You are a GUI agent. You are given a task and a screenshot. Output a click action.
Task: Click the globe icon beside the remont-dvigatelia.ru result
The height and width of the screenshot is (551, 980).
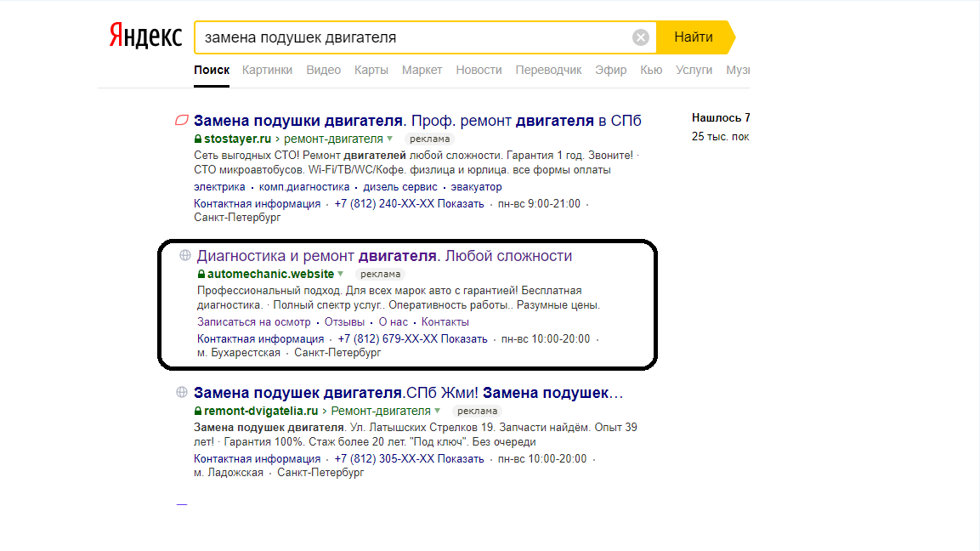click(x=182, y=392)
